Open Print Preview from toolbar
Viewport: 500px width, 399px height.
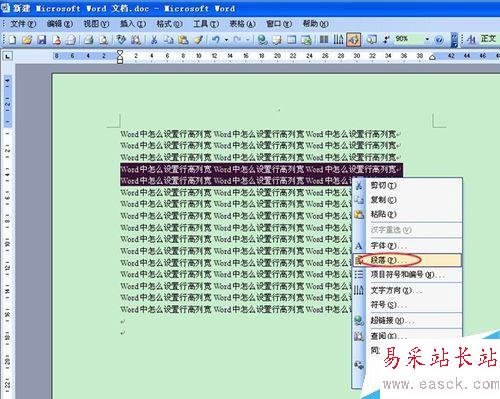tap(104, 40)
